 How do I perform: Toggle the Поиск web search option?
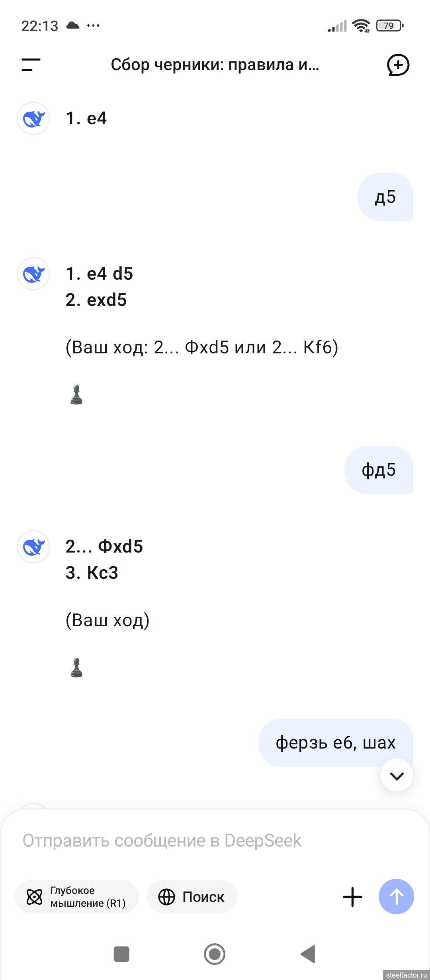[192, 897]
